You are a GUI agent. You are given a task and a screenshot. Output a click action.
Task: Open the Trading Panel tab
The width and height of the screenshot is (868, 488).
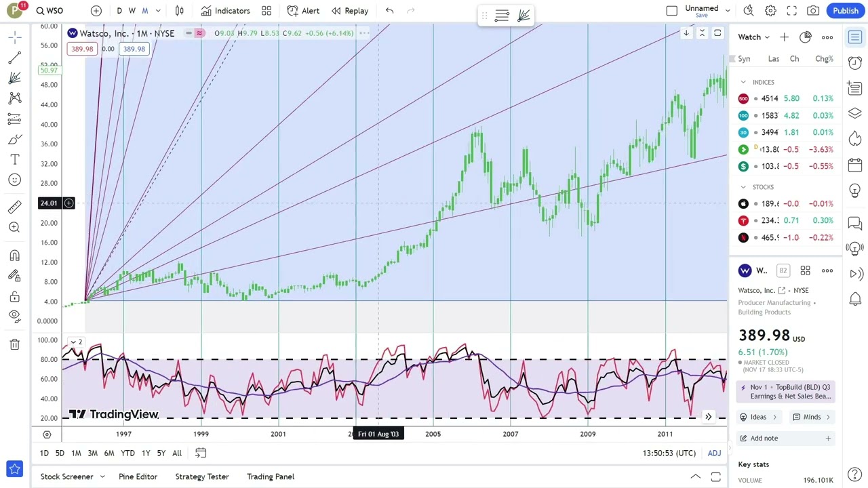click(x=271, y=476)
